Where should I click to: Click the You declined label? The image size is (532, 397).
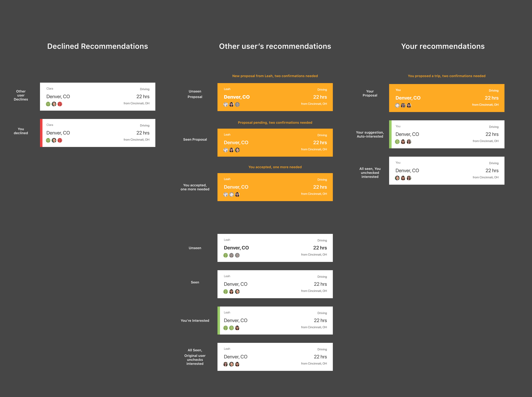coord(21,131)
